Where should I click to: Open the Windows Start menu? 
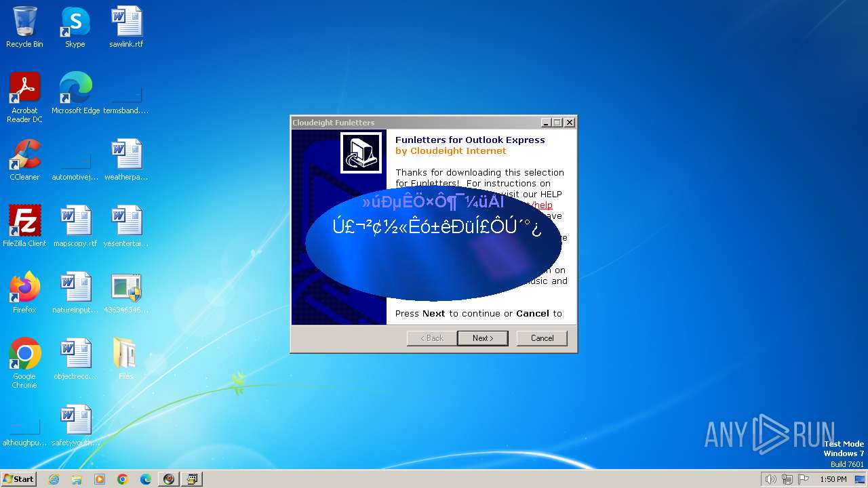(18, 479)
